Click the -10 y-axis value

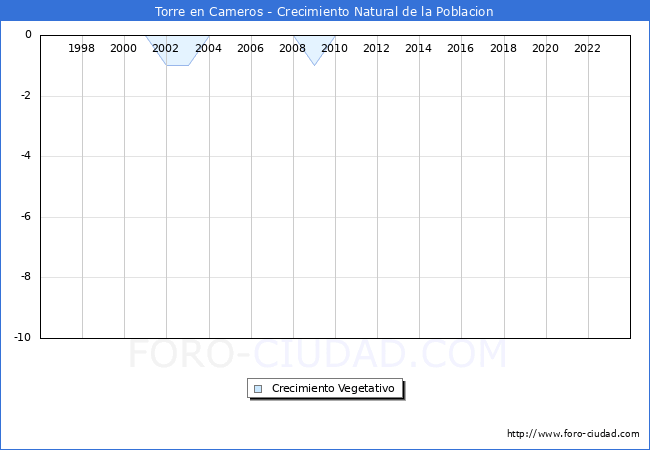click(x=23, y=337)
